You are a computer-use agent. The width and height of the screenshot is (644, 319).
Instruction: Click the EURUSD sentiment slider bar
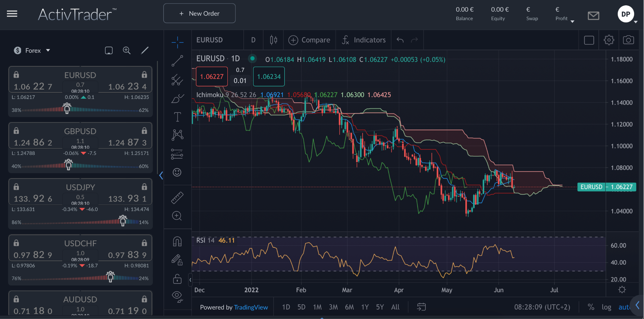coord(80,110)
